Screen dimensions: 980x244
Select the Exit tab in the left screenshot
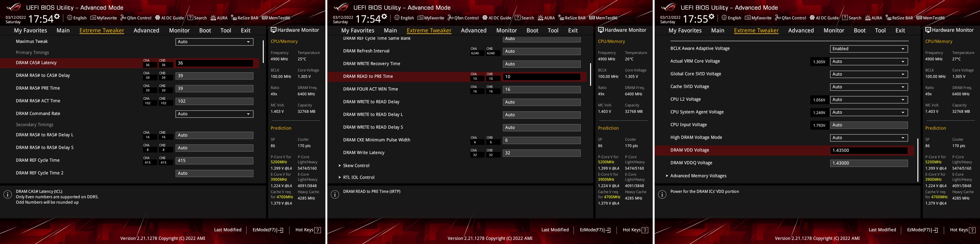pyautogui.click(x=245, y=30)
